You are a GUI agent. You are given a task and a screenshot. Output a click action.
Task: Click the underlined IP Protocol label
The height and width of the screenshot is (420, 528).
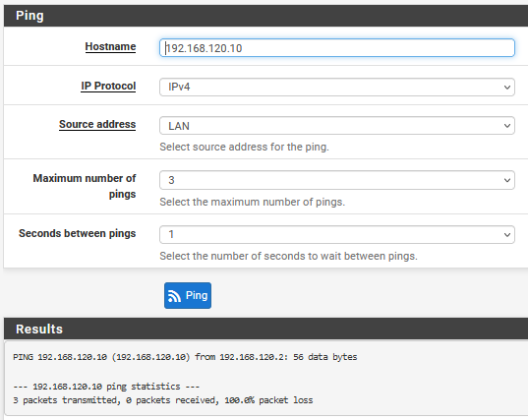[108, 86]
